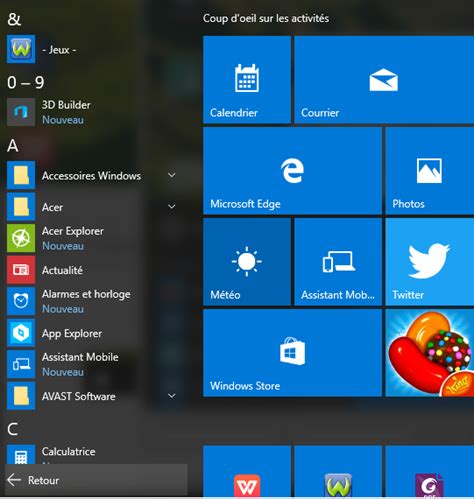This screenshot has height=499, width=474.
Task: Launch Candy Crush game tile
Action: tap(430, 353)
